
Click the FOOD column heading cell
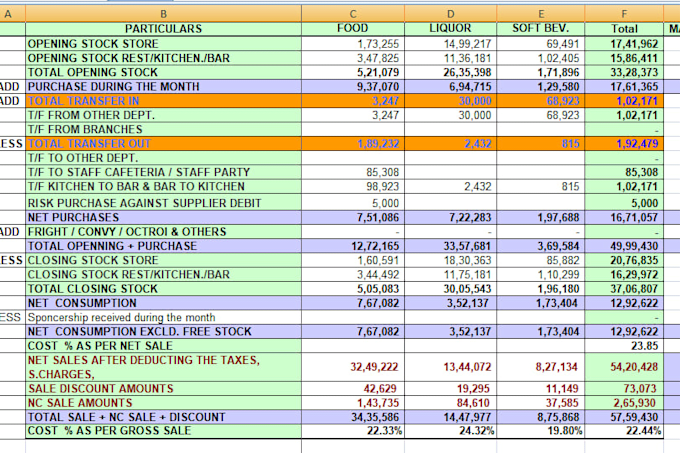coord(353,29)
